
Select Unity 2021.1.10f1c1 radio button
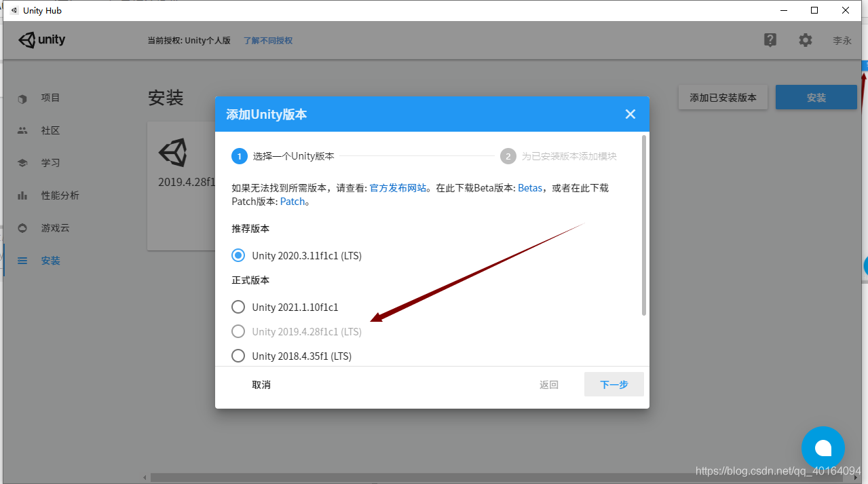click(238, 307)
